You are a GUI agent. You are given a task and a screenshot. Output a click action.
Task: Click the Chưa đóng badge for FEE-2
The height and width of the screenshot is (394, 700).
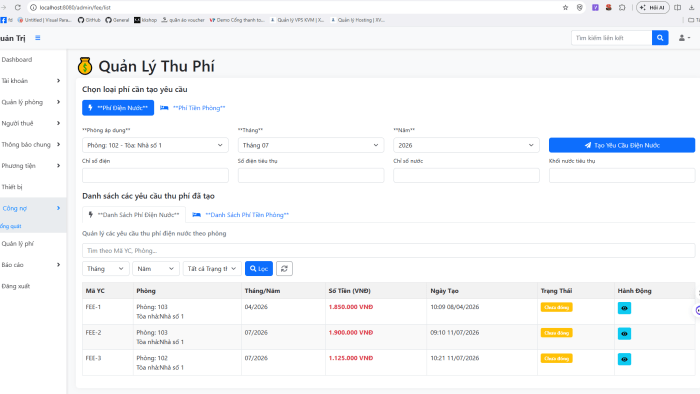556,332
